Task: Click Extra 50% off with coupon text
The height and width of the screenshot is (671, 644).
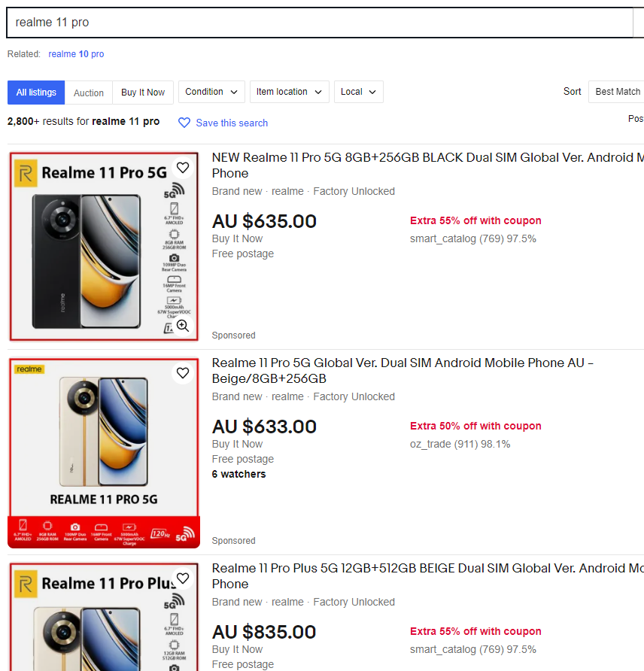Action: 475,426
